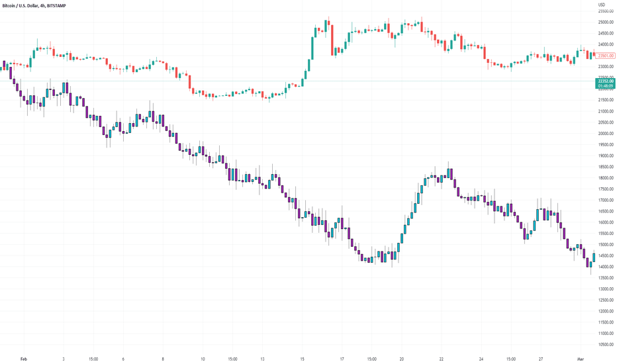
Task: Select the Feb marker on time axis
Action: 24,359
